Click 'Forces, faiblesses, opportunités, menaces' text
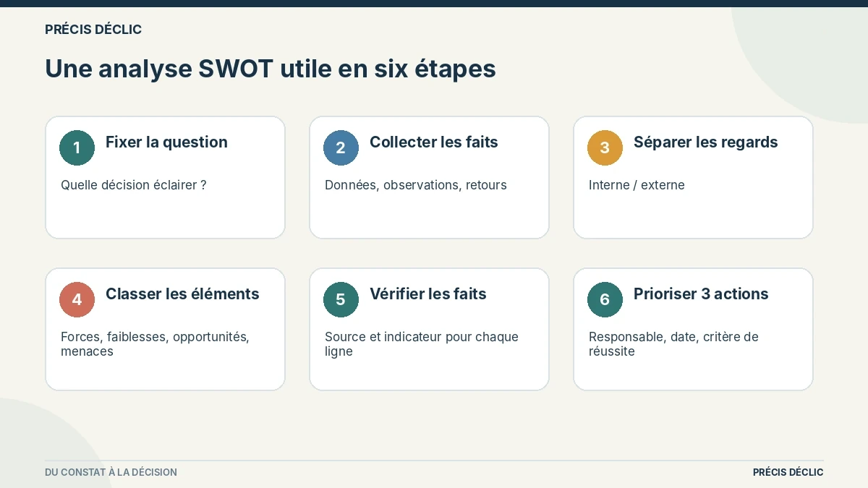868x488 pixels. 155,344
